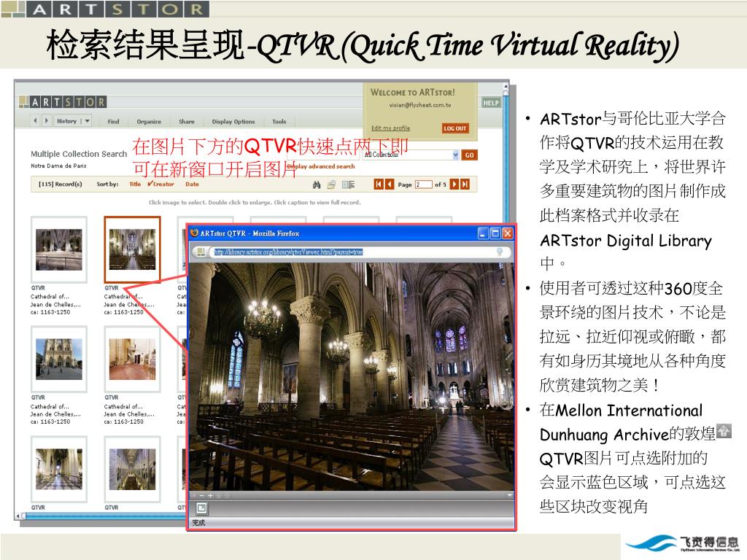747x560 pixels.
Task: Go to next results page
Action: [x=454, y=184]
